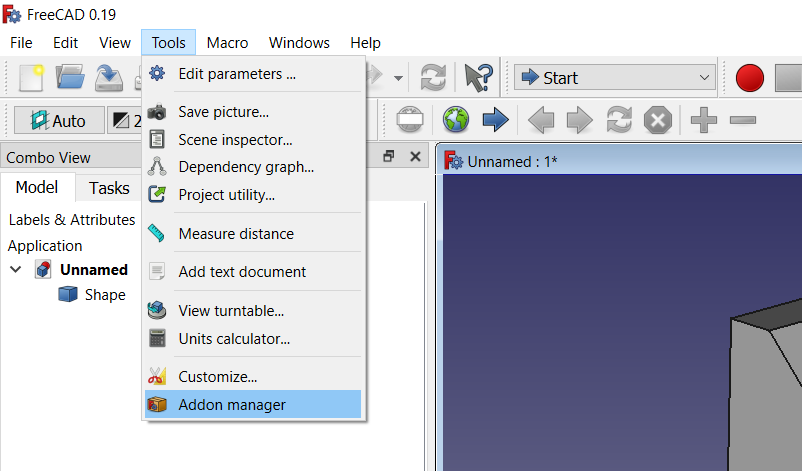Click the Unnamed : 1* view title
Screen dimensions: 802x471
coord(512,162)
